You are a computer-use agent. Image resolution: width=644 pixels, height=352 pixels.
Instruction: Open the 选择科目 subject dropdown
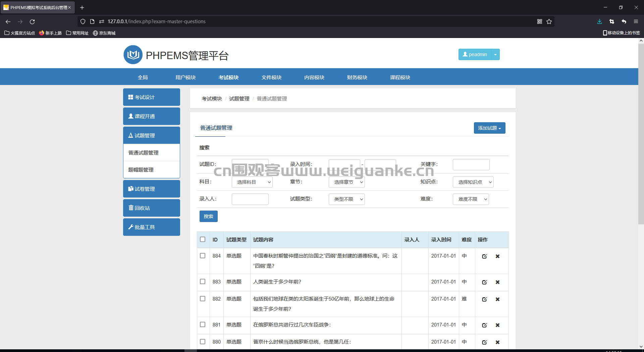[x=252, y=182]
